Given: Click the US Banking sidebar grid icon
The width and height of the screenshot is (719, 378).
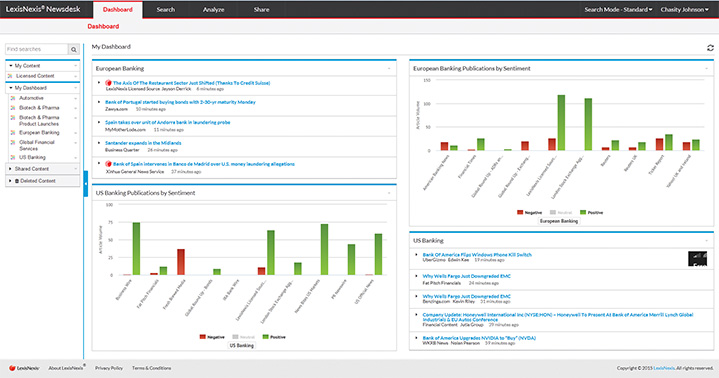Looking at the screenshot, I should (13, 157).
